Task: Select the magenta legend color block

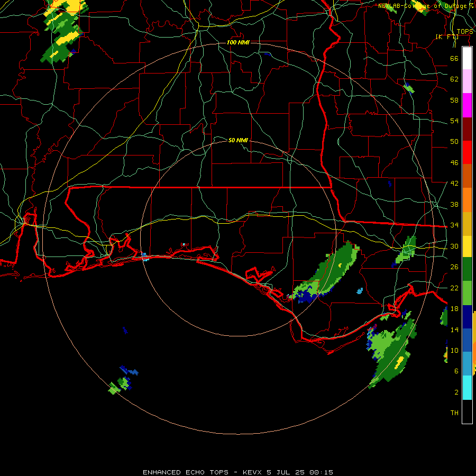Action: tap(467, 105)
